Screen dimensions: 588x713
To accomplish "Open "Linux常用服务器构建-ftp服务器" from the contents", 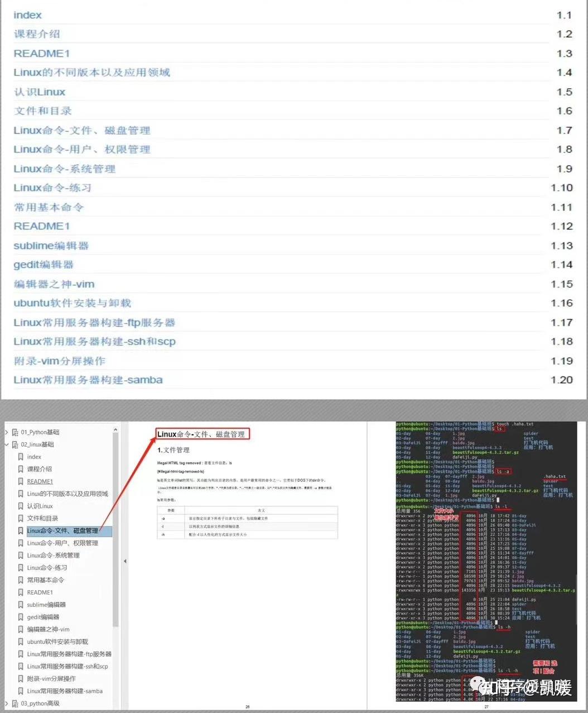I will [x=94, y=322].
